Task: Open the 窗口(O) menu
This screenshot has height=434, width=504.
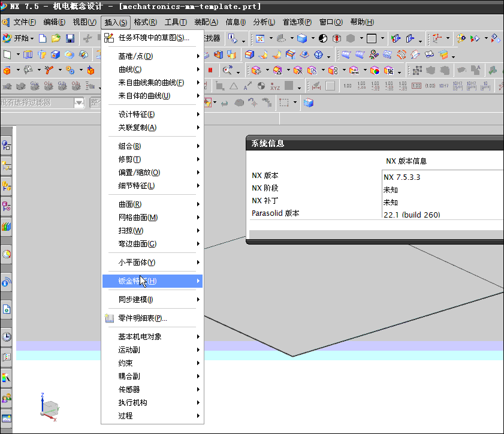Action: click(x=331, y=22)
